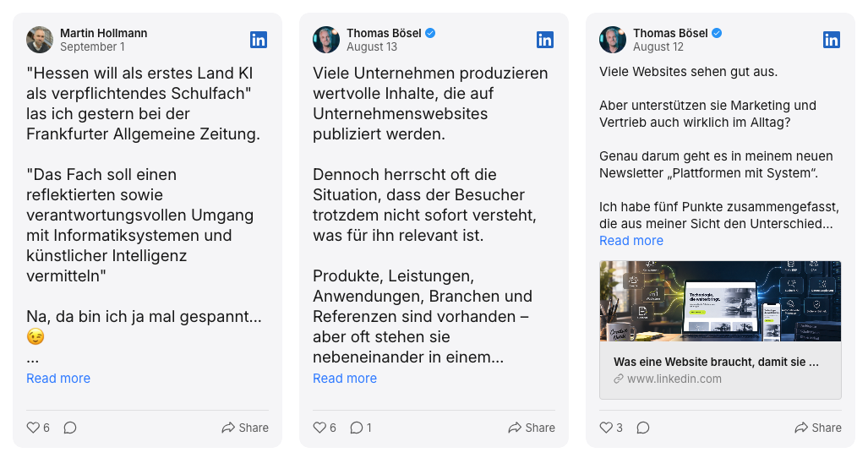Expand Read more on August 13 post
Viewport: 868px width, 458px height.
click(345, 379)
